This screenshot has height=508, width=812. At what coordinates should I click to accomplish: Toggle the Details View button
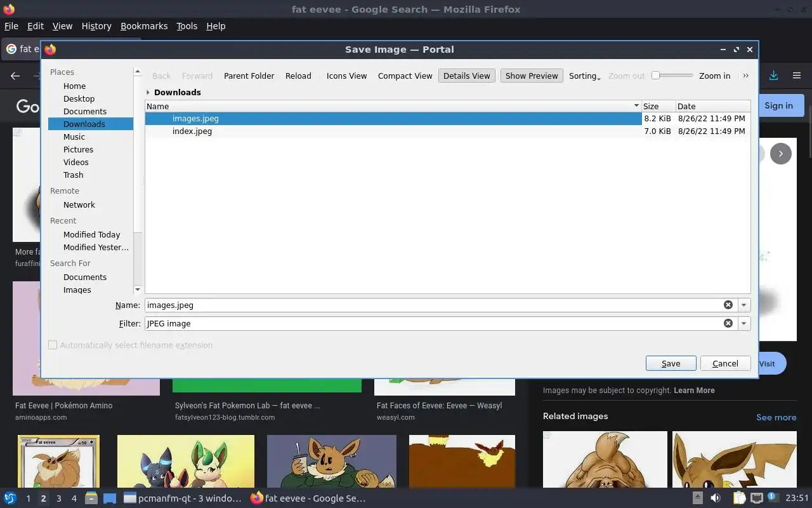466,76
